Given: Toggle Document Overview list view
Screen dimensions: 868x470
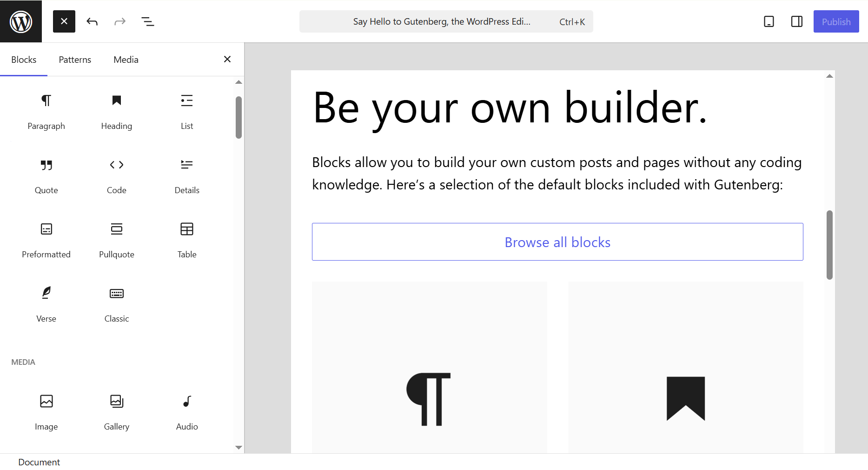Looking at the screenshot, I should pos(148,21).
